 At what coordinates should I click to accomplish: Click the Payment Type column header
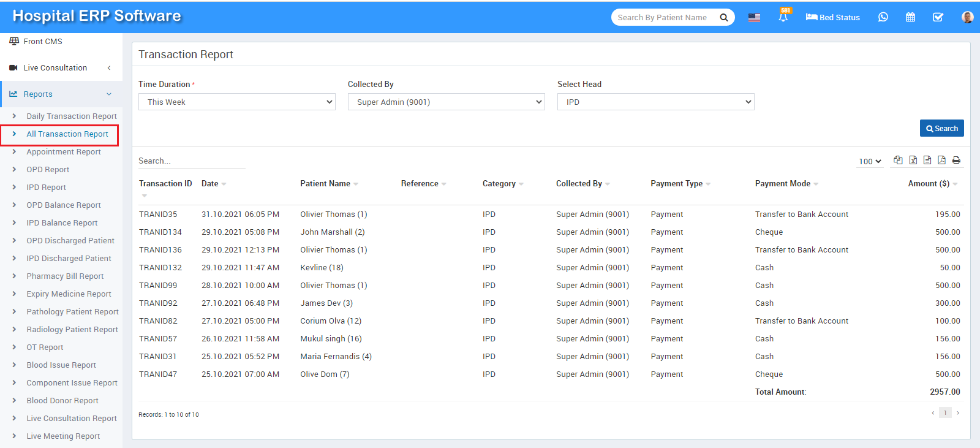680,183
